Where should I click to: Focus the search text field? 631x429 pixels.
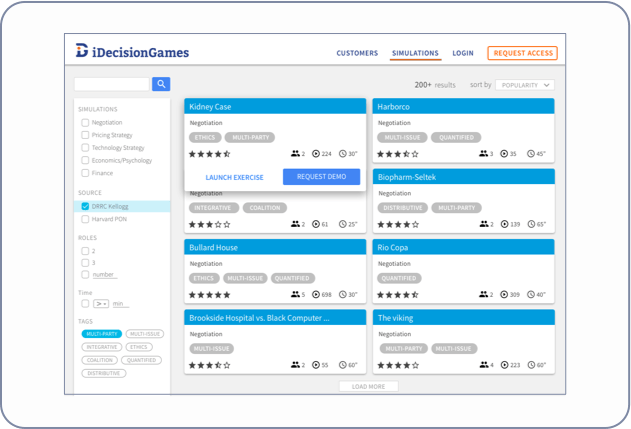click(111, 85)
